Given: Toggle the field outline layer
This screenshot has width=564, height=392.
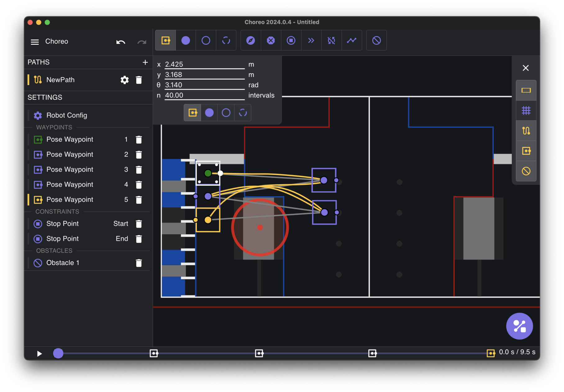Looking at the screenshot, I should point(526,90).
